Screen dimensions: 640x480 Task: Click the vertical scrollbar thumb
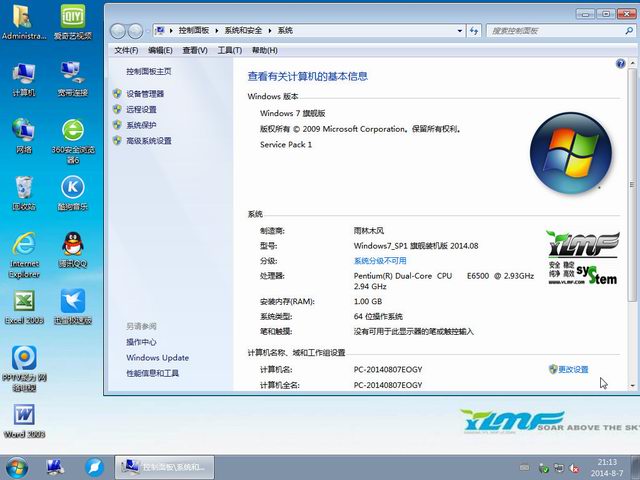(x=632, y=185)
